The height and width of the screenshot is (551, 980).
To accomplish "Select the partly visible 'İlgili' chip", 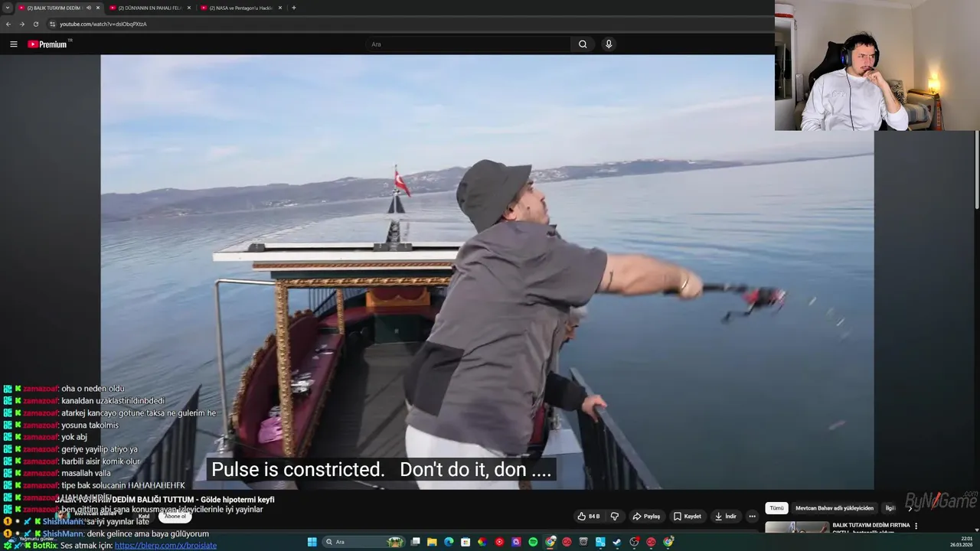I will coord(890,508).
